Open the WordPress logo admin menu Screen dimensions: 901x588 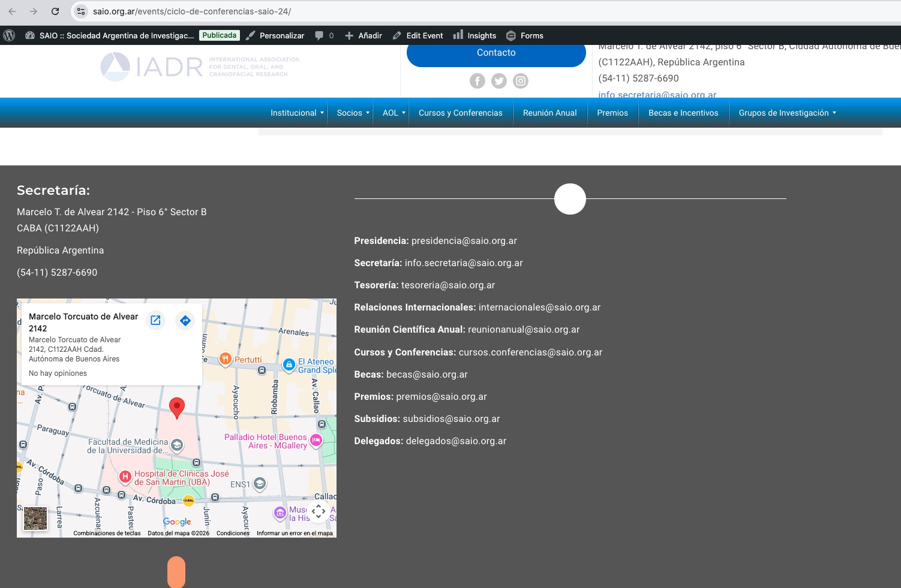9,35
